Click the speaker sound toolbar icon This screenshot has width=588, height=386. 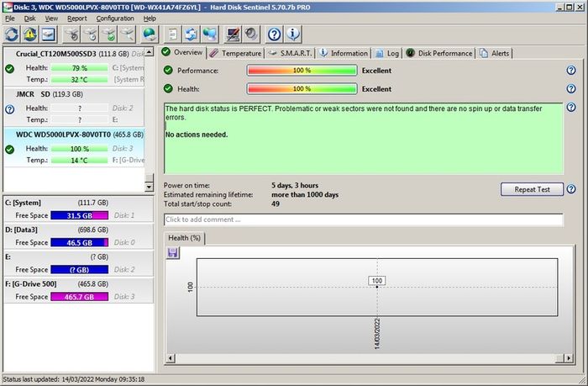pos(251,34)
